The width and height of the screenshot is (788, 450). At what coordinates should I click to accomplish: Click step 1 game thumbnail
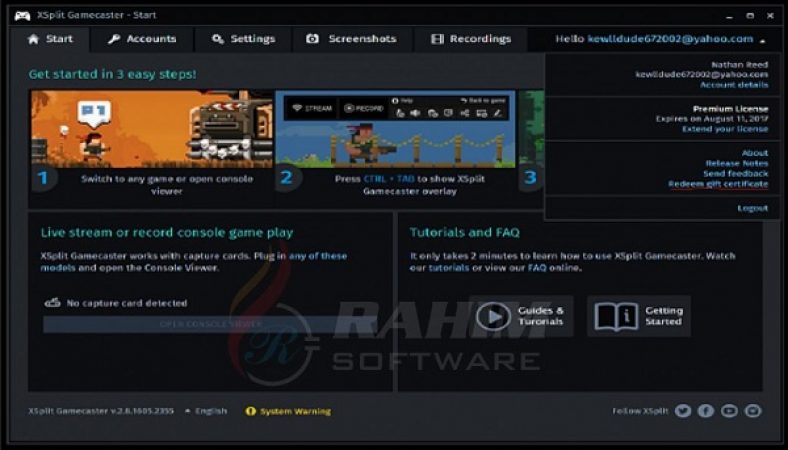coord(152,129)
